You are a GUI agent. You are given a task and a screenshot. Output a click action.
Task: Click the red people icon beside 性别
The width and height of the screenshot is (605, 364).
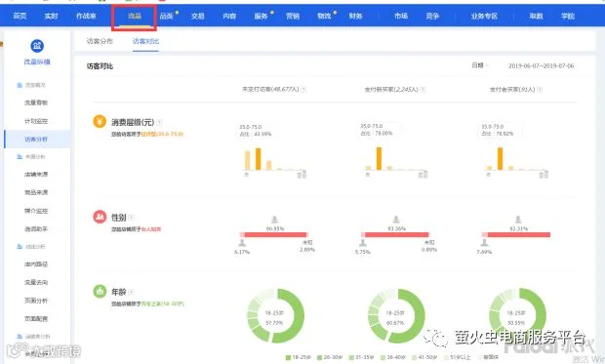point(100,217)
